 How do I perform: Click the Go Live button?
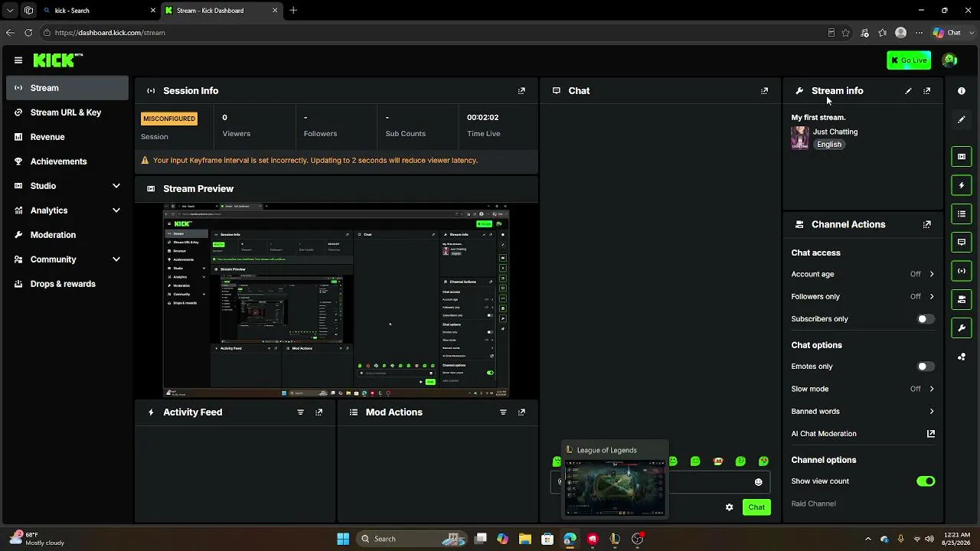coord(909,60)
